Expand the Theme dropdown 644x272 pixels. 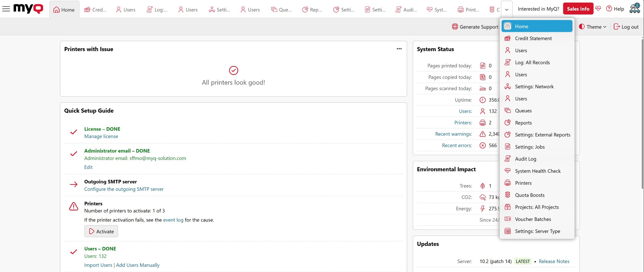(592, 27)
